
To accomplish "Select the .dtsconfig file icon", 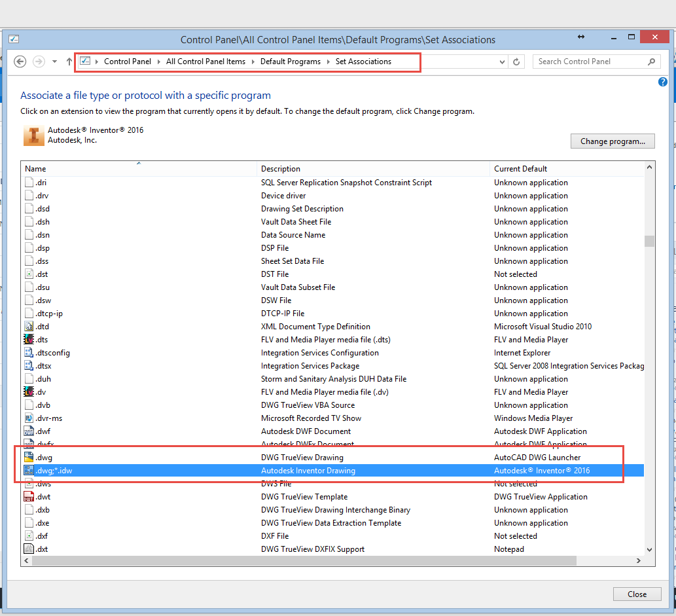I will [x=29, y=352].
